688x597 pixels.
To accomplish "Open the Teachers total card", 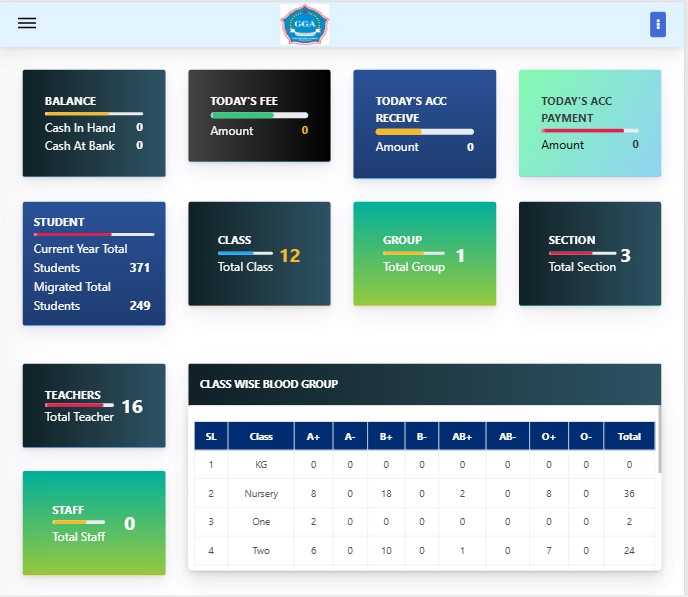I will pos(94,406).
